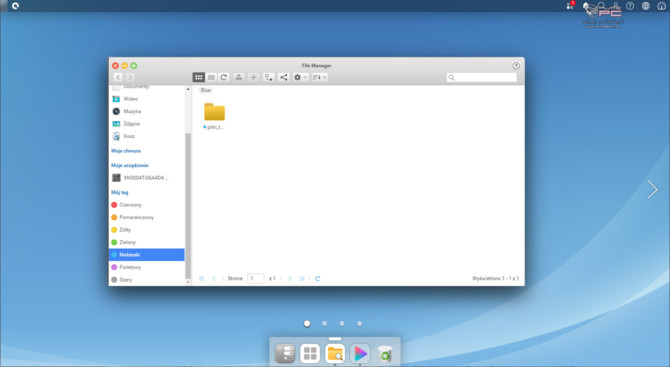Jump to last page in pagination
This screenshot has height=367, width=670.
pos(302,279)
